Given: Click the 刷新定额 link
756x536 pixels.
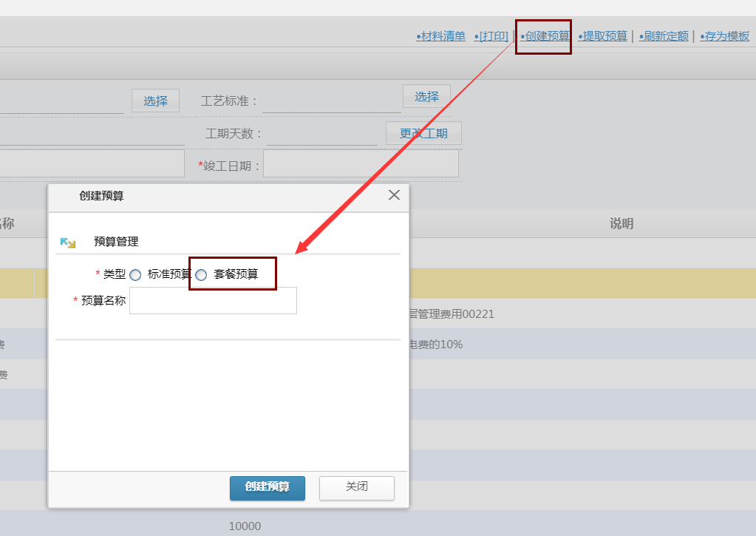Looking at the screenshot, I should tap(664, 36).
